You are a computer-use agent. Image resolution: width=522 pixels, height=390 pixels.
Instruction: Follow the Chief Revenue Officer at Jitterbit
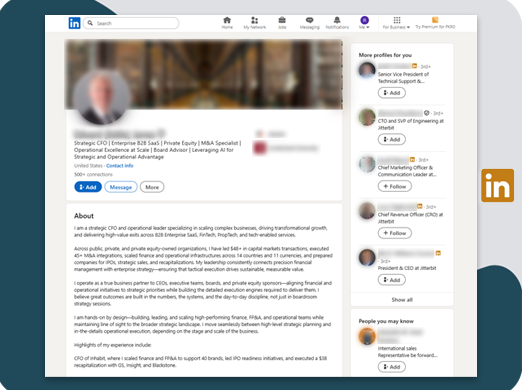click(395, 233)
